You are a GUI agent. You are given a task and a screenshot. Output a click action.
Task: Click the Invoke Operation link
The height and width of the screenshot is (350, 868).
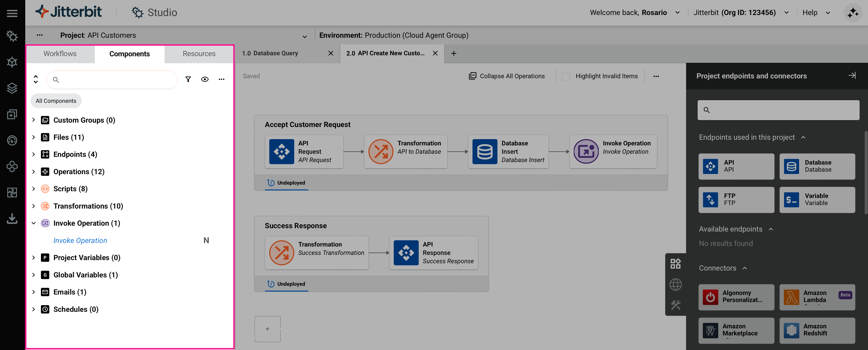(80, 240)
